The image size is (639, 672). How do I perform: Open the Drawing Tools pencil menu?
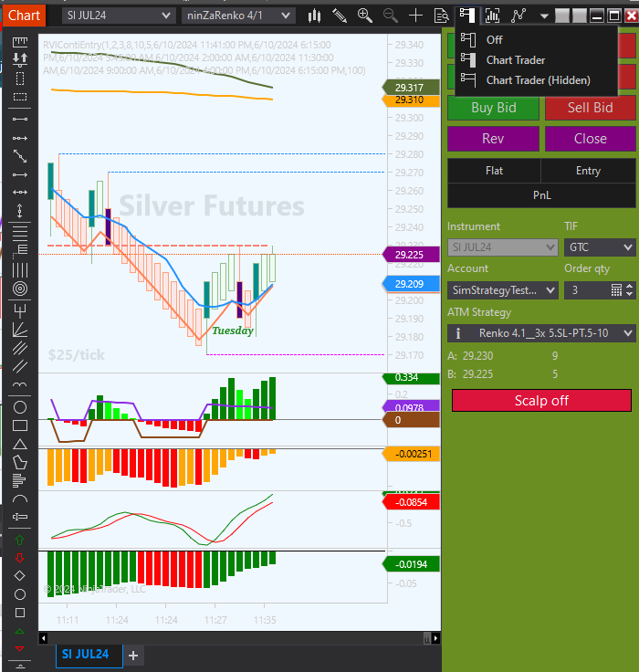(340, 16)
